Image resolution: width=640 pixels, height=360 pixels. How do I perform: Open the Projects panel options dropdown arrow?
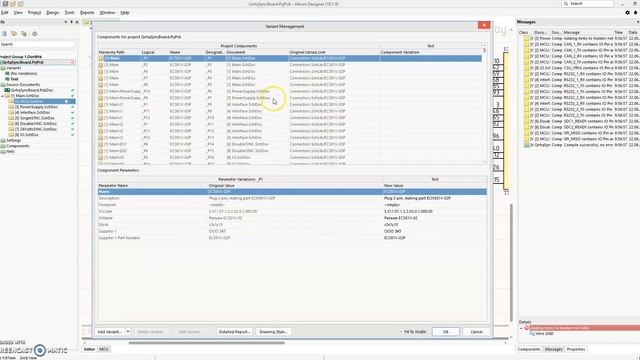click(66, 22)
